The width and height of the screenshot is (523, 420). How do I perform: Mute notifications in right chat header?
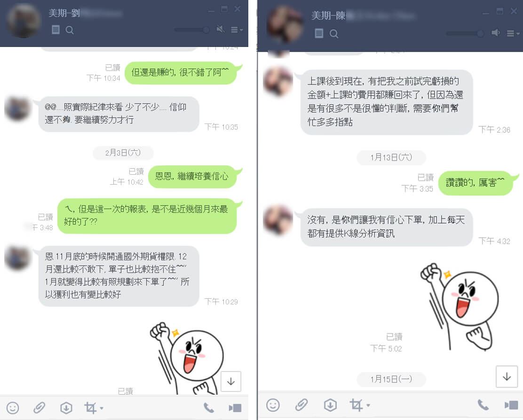click(x=495, y=32)
